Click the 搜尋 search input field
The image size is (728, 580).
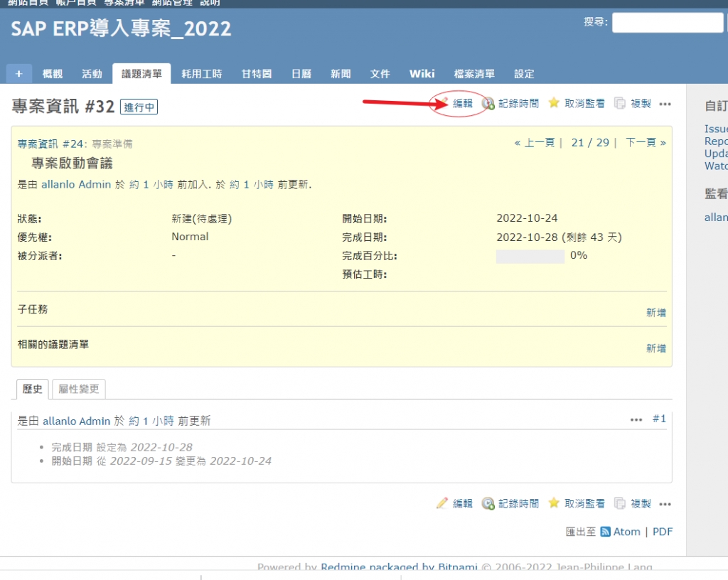pyautogui.click(x=667, y=23)
